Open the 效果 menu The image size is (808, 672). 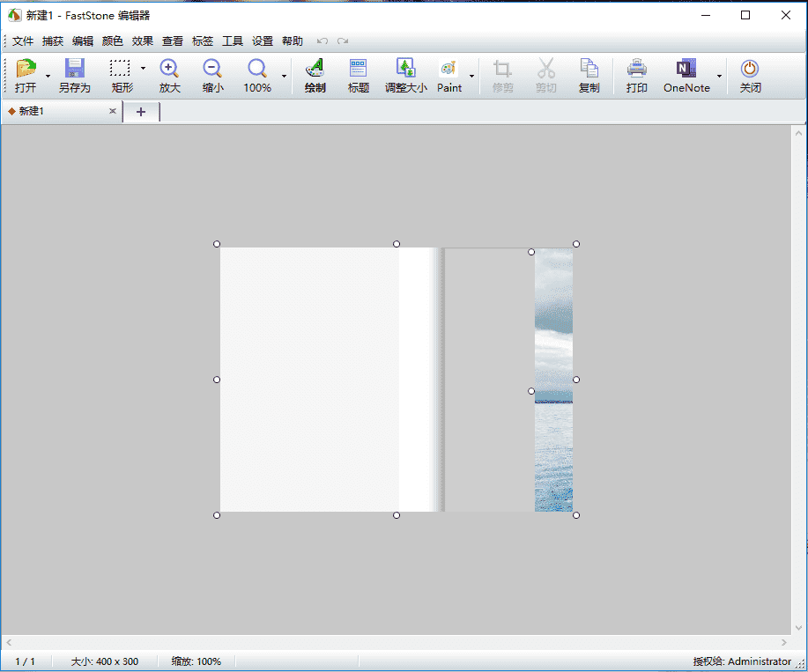pyautogui.click(x=143, y=41)
